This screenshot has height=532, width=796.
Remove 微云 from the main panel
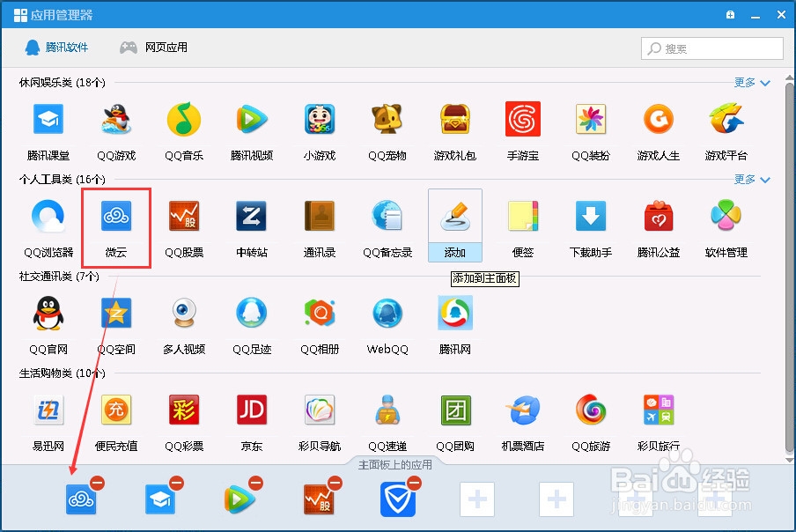tap(98, 483)
